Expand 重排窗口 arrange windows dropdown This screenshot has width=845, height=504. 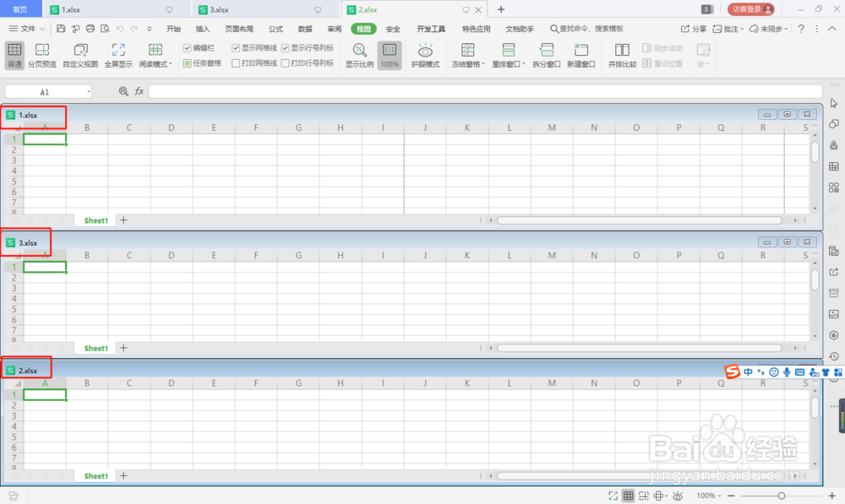point(523,64)
